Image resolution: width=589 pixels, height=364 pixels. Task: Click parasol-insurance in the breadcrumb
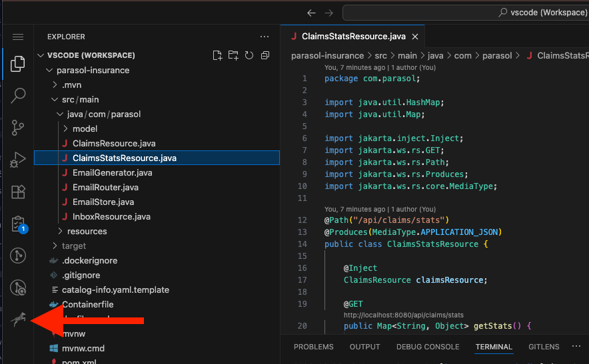[x=328, y=56]
